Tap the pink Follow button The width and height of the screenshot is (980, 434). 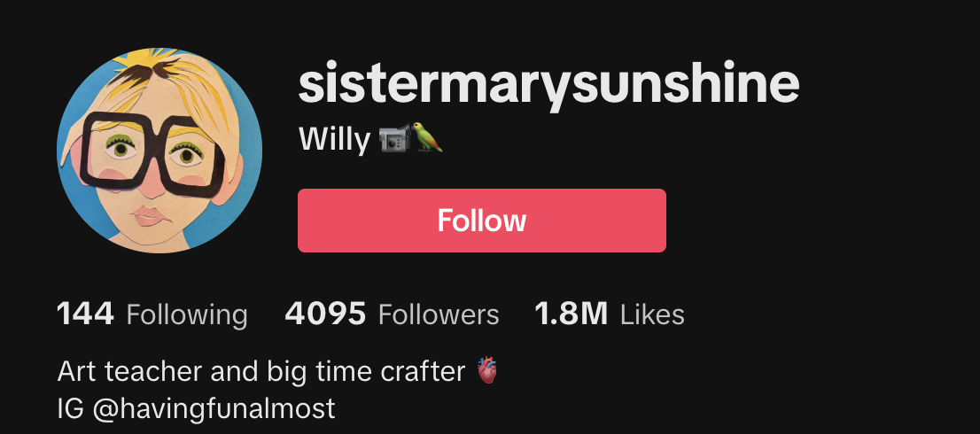(482, 221)
